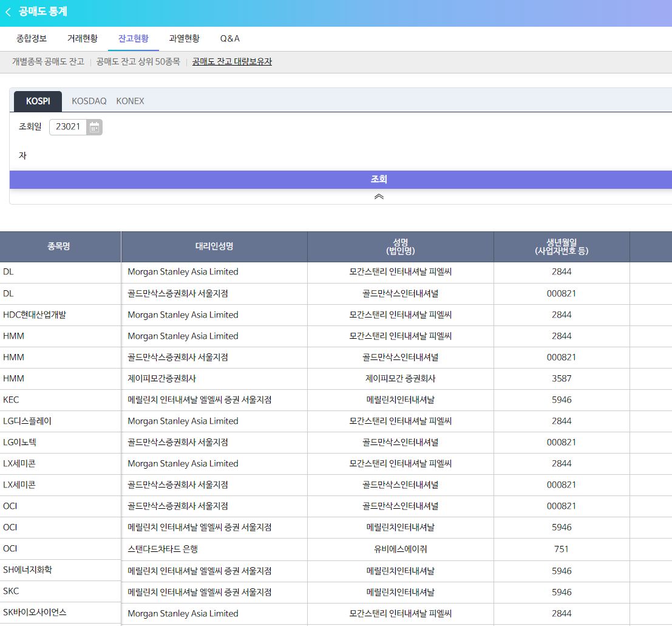Screen dimensions: 672x626
Task: Go to the Q&A tab
Action: pyautogui.click(x=229, y=39)
